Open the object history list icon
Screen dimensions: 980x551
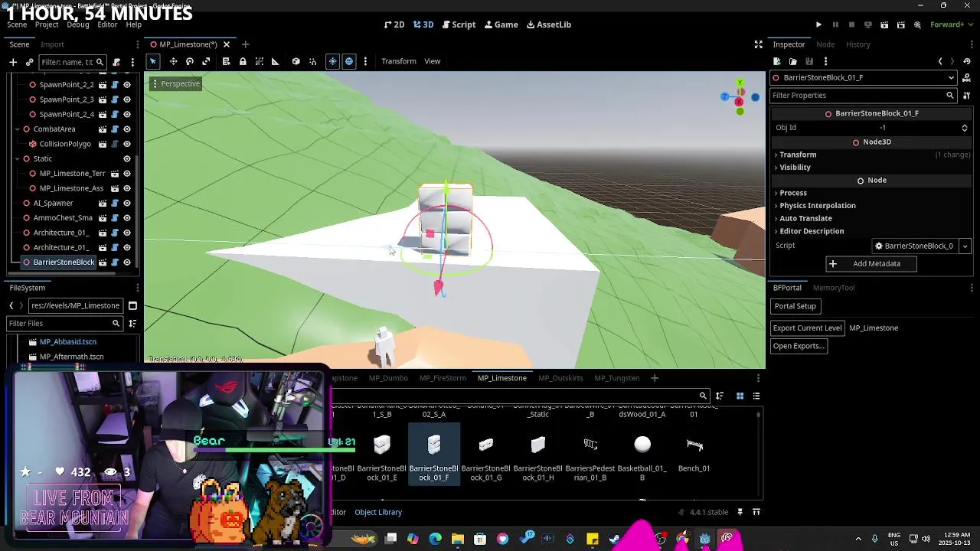coord(967,61)
